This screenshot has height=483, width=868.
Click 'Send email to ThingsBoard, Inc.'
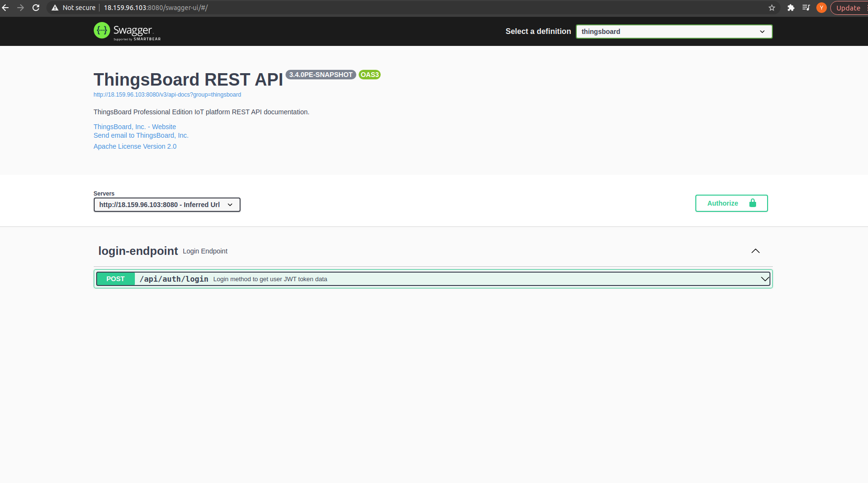(x=141, y=135)
